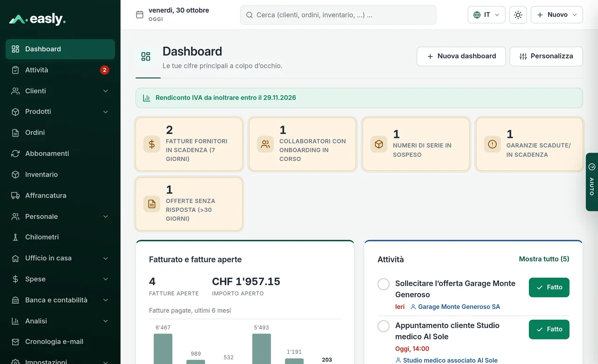The width and height of the screenshot is (598, 364).
Task: Click the bar chart icon in IVA banner
Action: (147, 98)
